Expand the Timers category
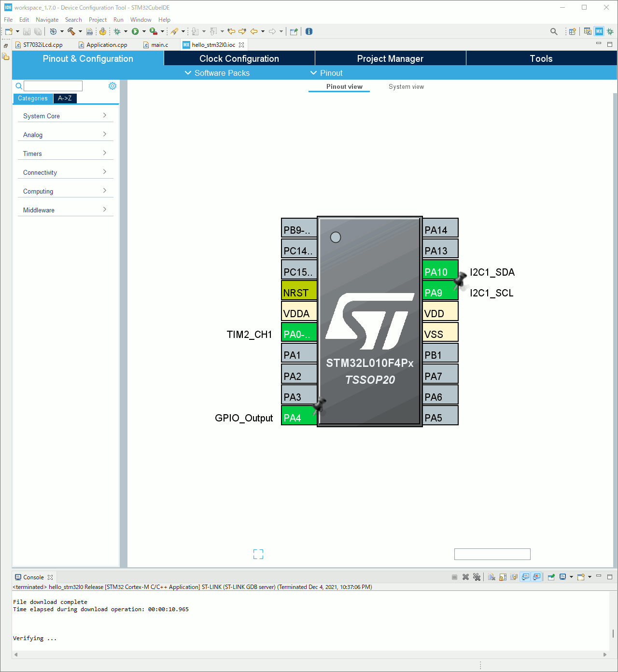618x672 pixels. (65, 154)
